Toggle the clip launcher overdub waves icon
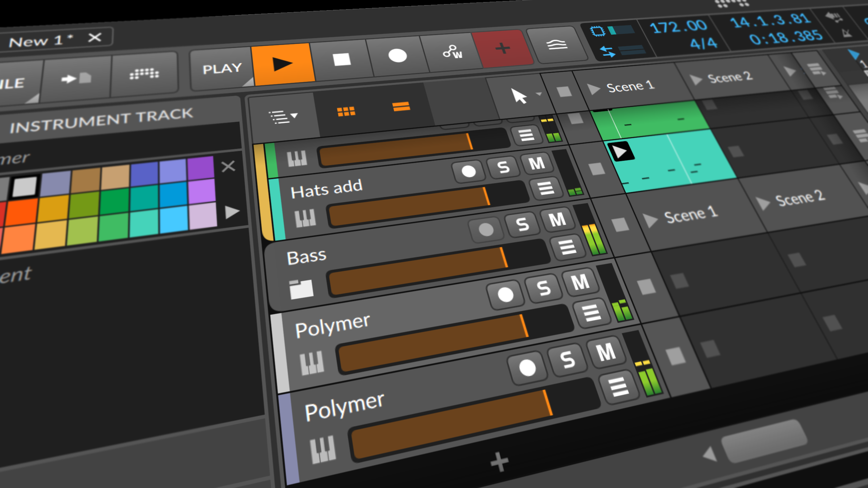Viewport: 868px width, 488px height. pyautogui.click(x=556, y=44)
